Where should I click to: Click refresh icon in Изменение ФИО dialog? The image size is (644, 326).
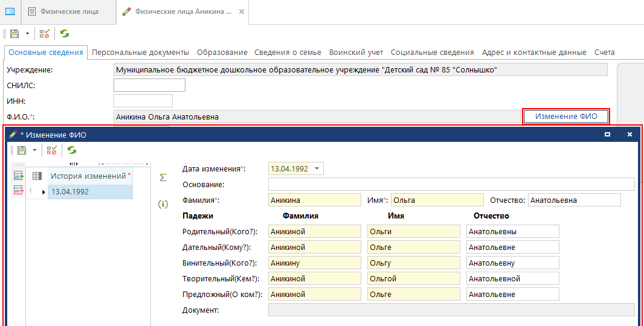click(72, 150)
